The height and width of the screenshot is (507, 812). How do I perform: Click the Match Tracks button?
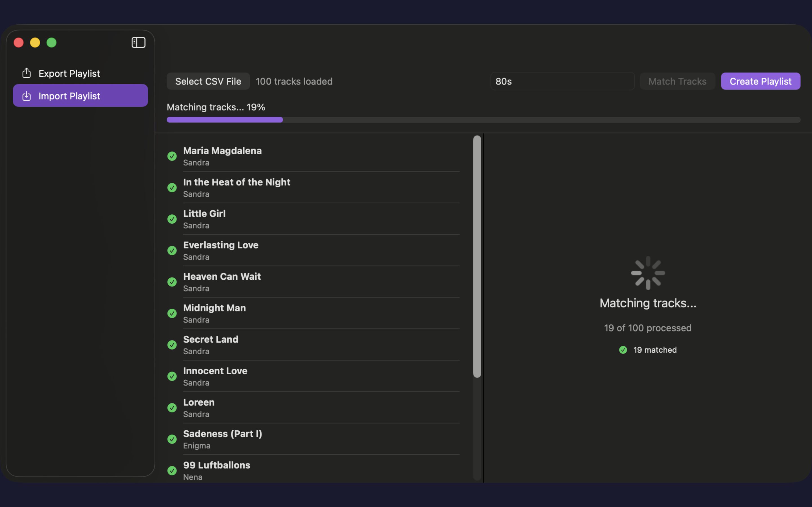click(x=677, y=81)
